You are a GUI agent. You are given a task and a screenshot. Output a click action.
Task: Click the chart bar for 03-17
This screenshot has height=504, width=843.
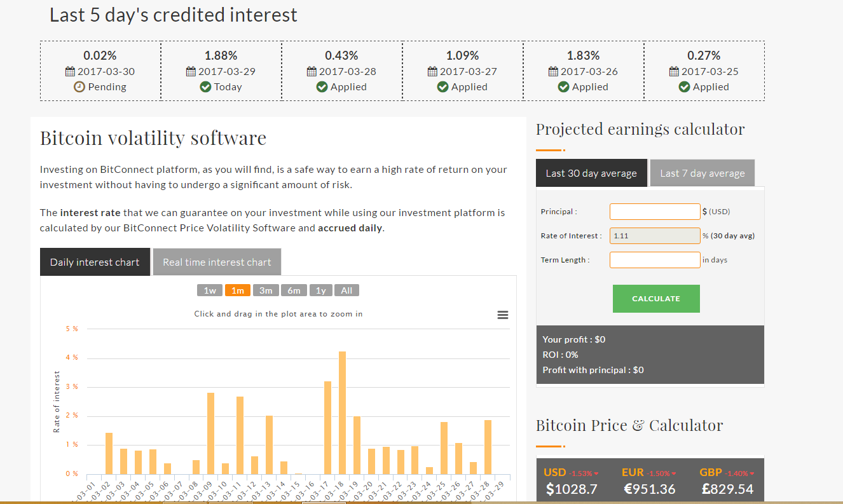pos(327,428)
